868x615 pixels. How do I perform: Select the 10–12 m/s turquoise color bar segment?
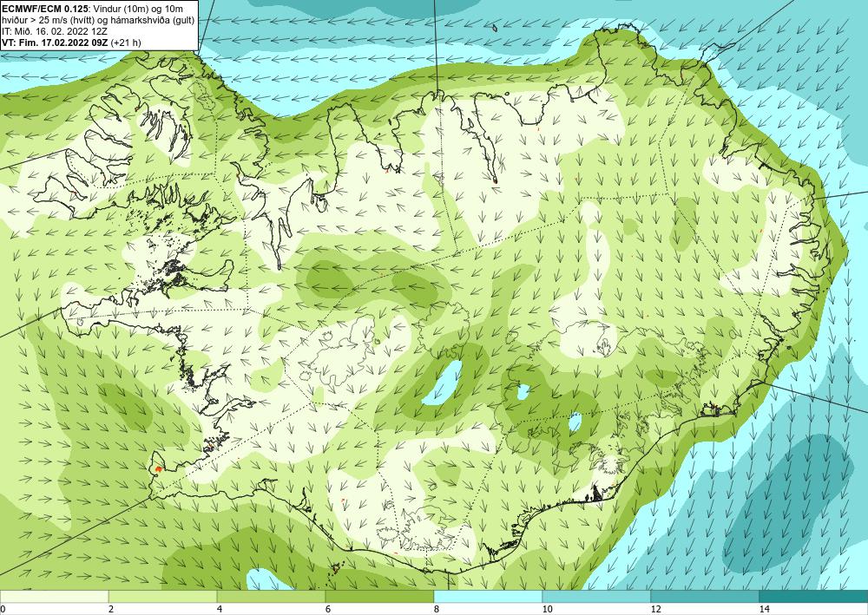[597, 596]
